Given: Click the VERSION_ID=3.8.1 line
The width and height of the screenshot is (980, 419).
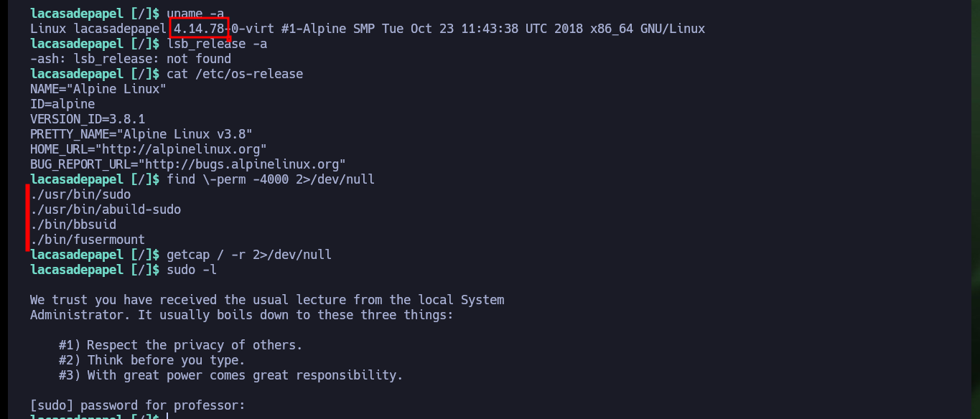Looking at the screenshot, I should pos(88,119).
